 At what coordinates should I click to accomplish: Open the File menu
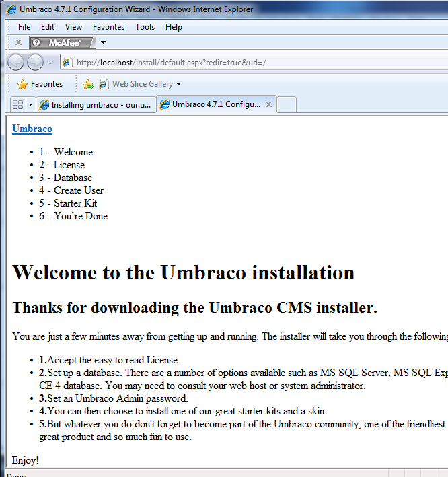tap(24, 27)
